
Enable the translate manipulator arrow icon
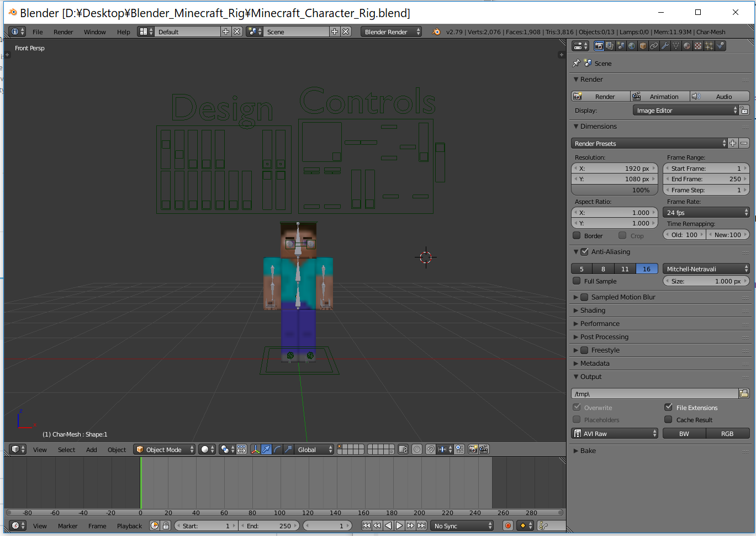click(x=266, y=449)
